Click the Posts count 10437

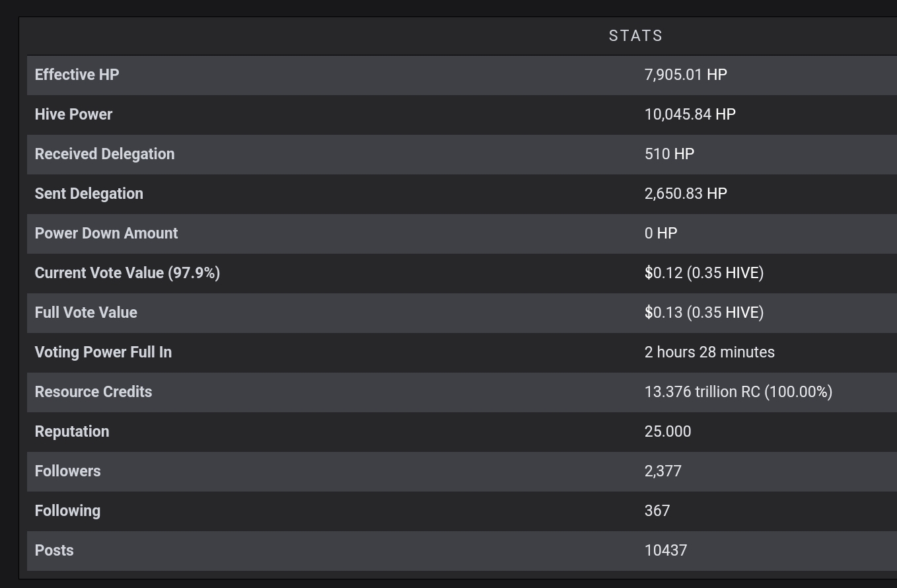tap(665, 550)
